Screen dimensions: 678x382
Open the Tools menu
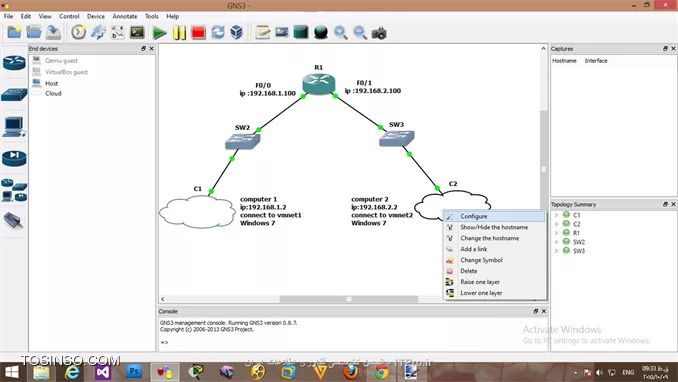(151, 16)
